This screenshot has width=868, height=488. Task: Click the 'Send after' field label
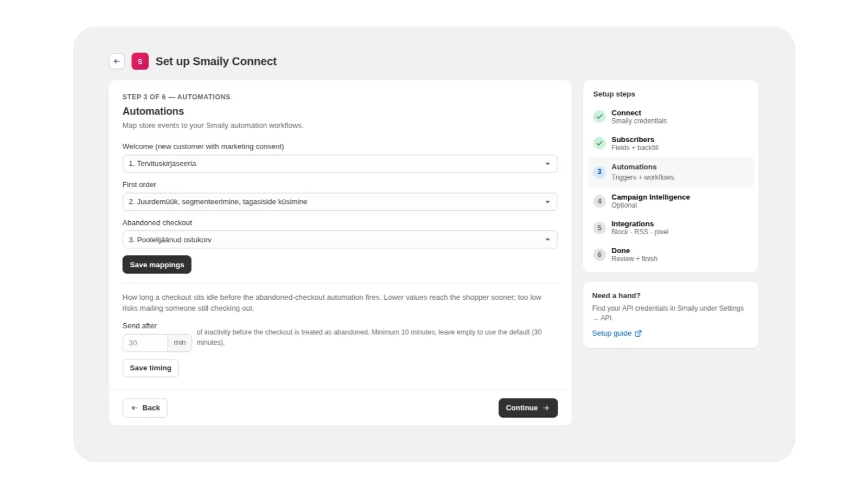139,326
